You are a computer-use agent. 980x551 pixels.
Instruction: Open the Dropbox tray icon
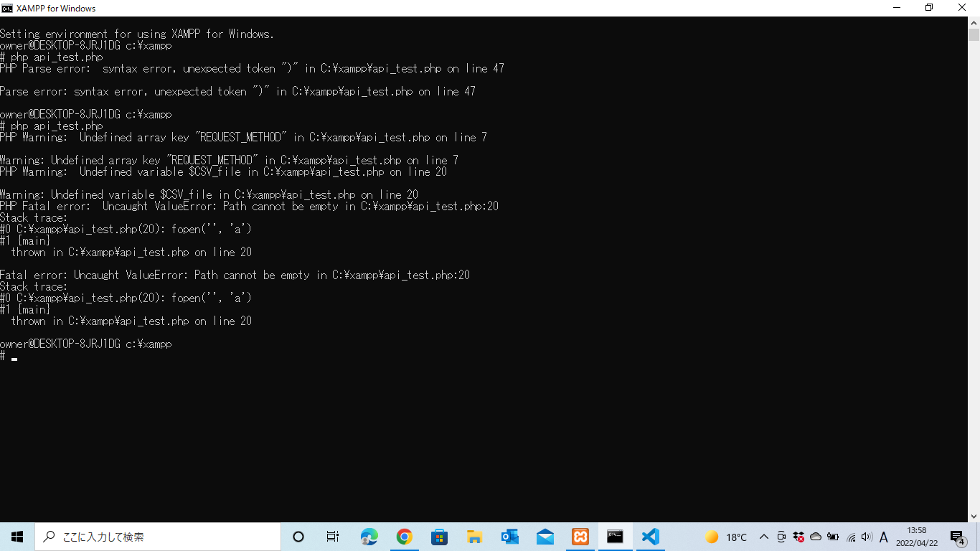[798, 537]
